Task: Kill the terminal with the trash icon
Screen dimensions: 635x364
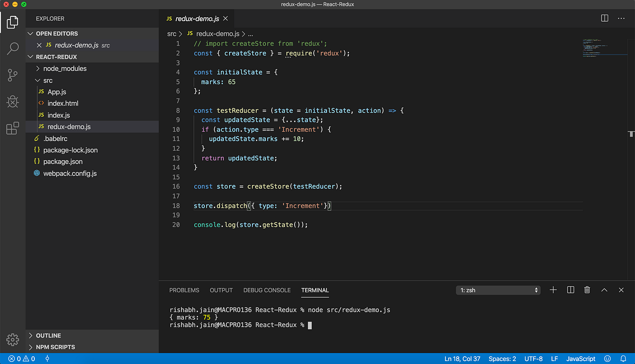Action: click(587, 289)
